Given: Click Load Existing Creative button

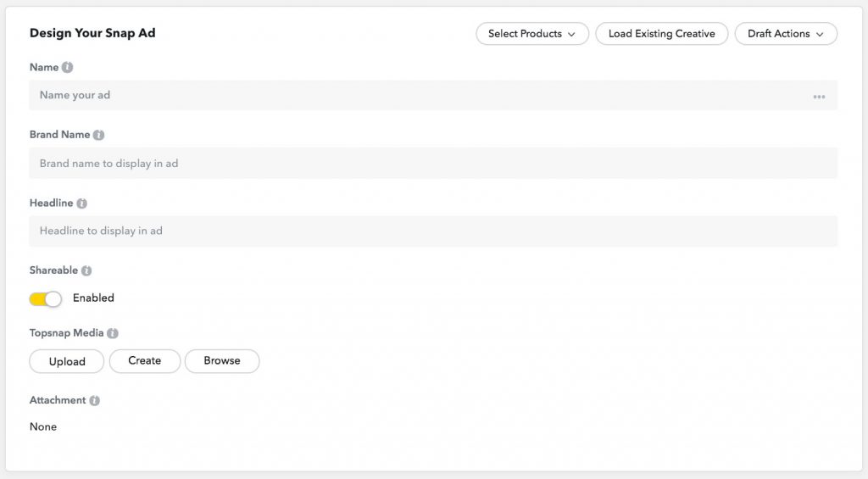Looking at the screenshot, I should [x=661, y=34].
